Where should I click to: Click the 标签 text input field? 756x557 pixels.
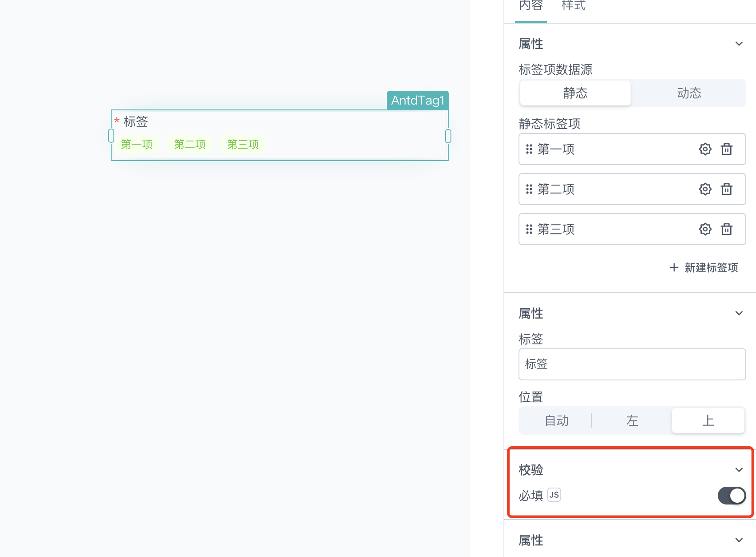632,364
